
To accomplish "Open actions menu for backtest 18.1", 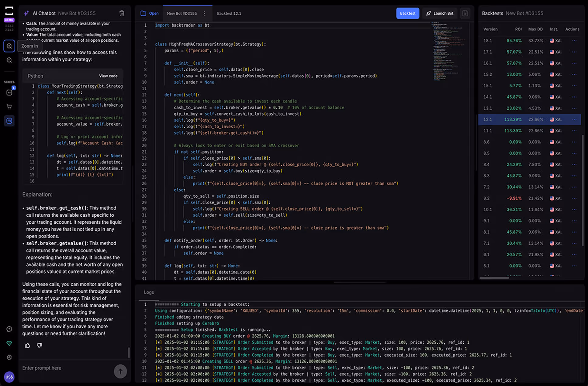I will pos(574,41).
